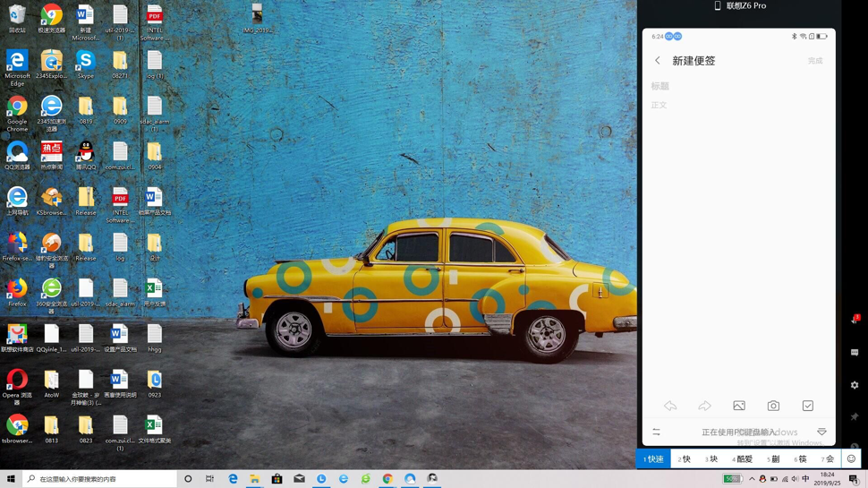The image size is (868, 488).
Task: Click the pin icon in phone side panel
Action: pos(855,417)
